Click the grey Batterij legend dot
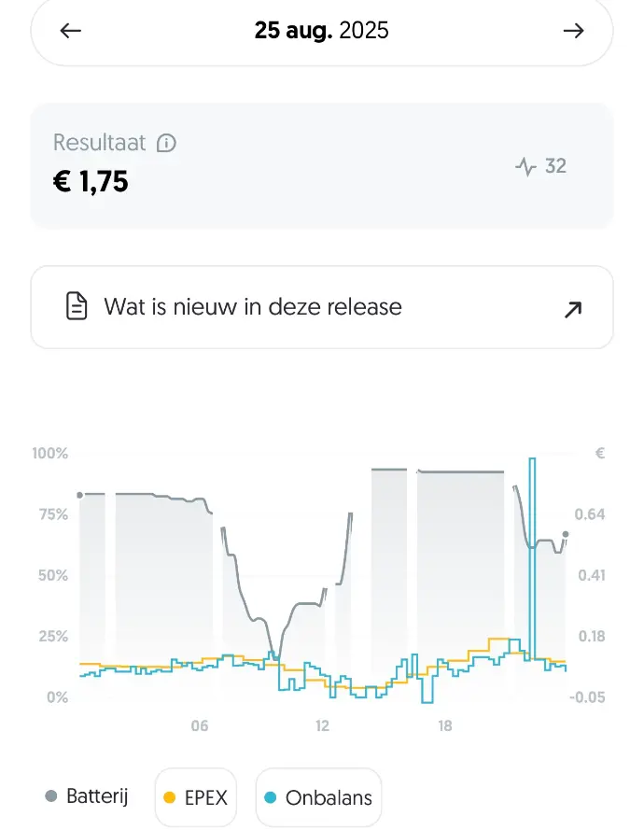 click(52, 797)
